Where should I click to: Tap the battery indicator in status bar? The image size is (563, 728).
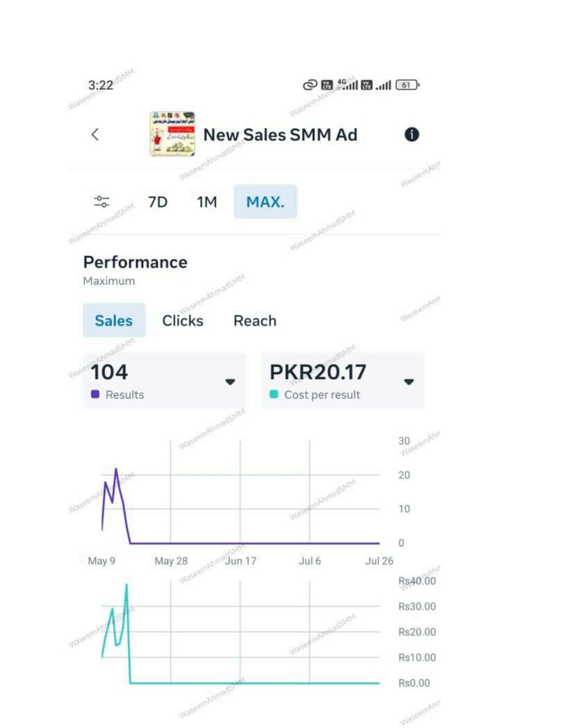coord(407,85)
